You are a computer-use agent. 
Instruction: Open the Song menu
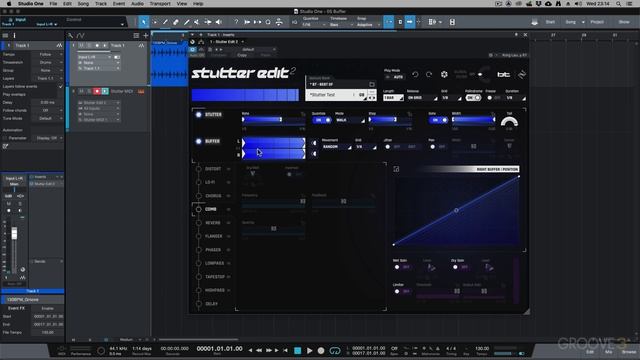click(x=83, y=4)
